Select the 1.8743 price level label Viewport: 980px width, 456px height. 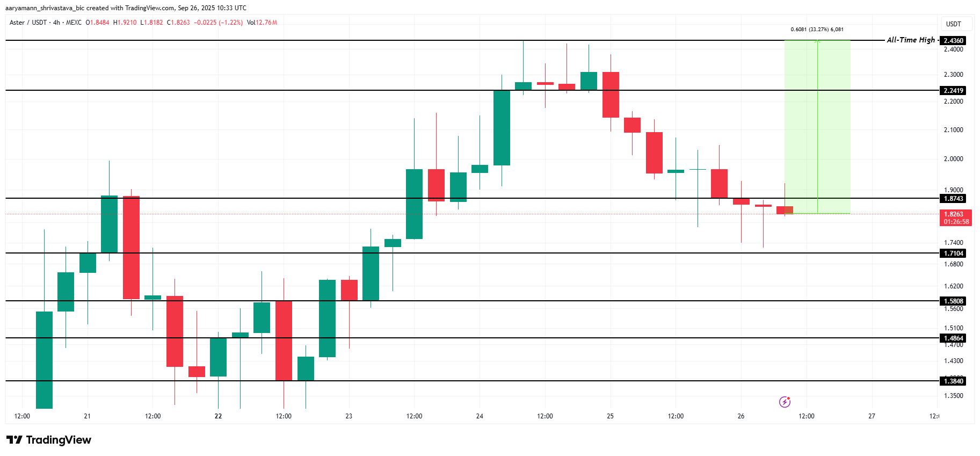point(954,199)
